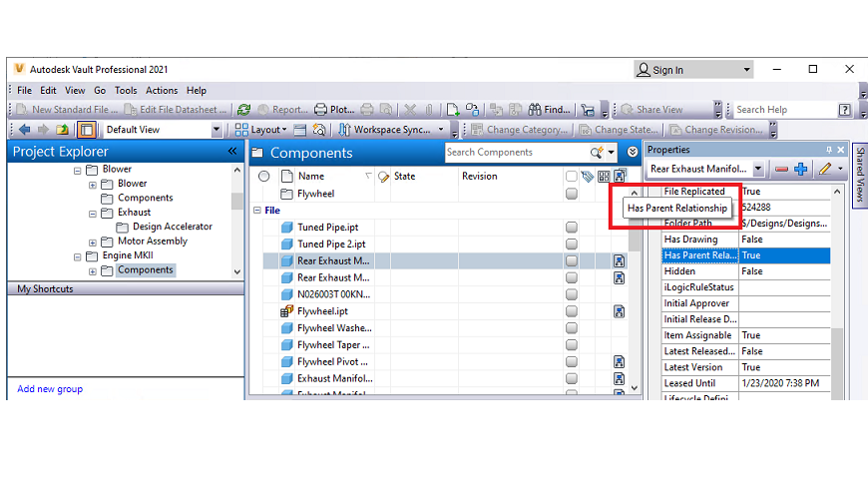This screenshot has width=868, height=488.
Task: Click the radio circle column header
Action: [x=264, y=177]
